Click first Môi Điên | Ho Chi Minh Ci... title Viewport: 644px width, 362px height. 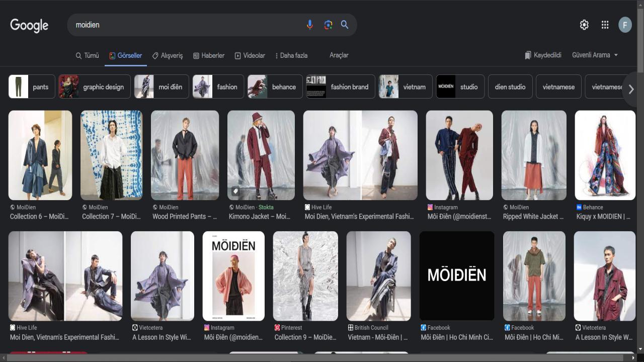point(457,337)
